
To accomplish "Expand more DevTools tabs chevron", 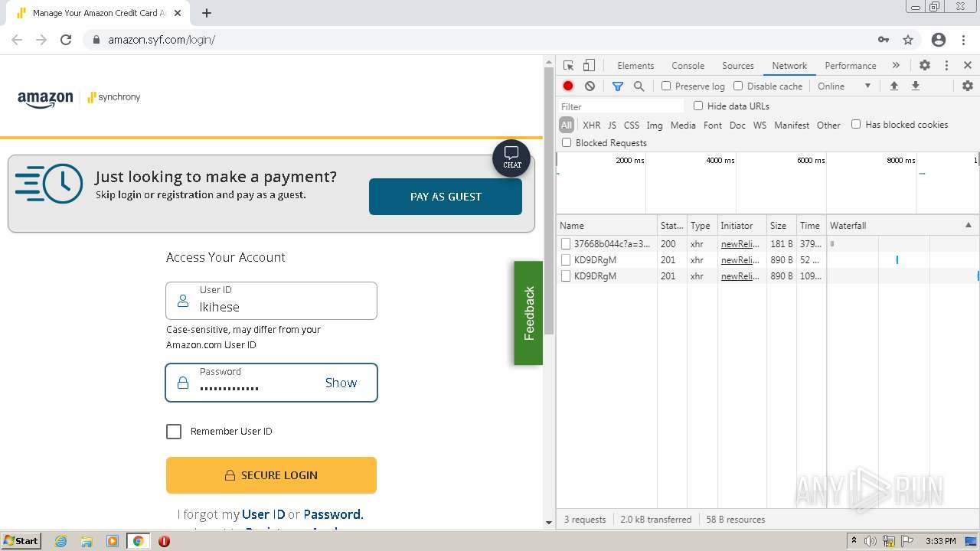I will pyautogui.click(x=896, y=66).
